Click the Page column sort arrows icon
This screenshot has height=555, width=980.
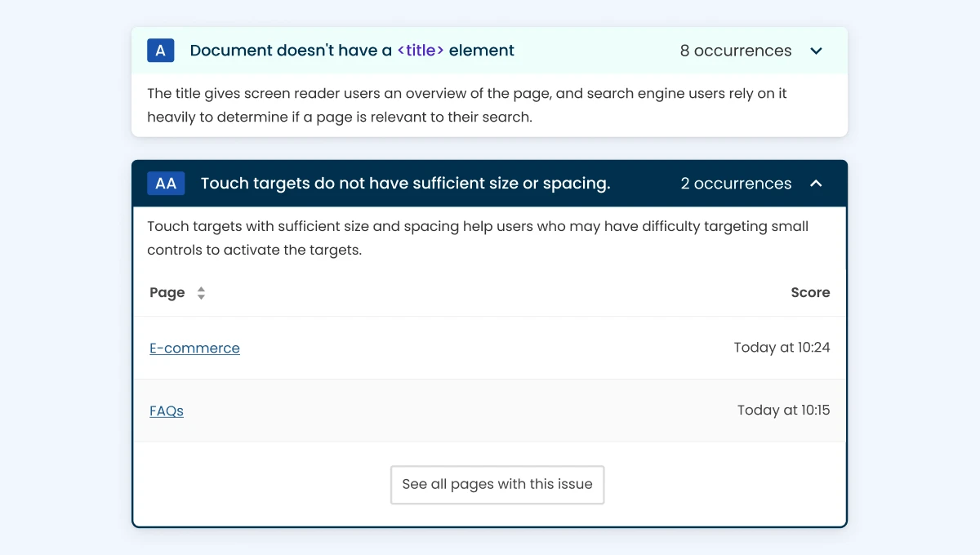click(200, 292)
